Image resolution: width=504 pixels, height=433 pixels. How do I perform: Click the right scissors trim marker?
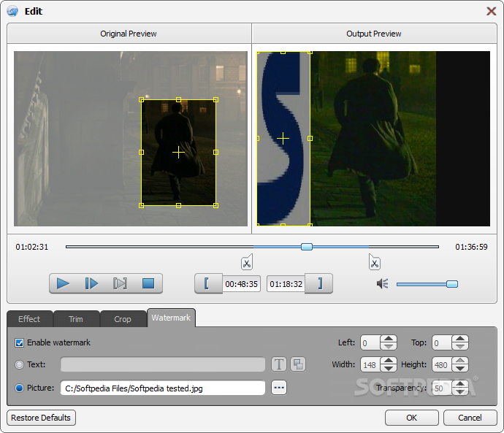point(375,262)
